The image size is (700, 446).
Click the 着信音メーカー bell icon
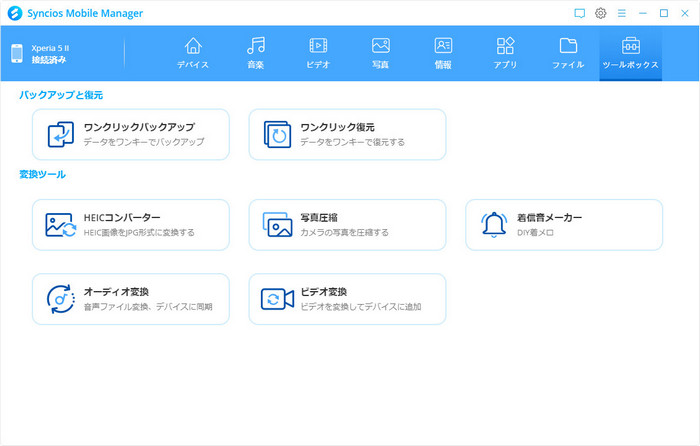point(494,224)
